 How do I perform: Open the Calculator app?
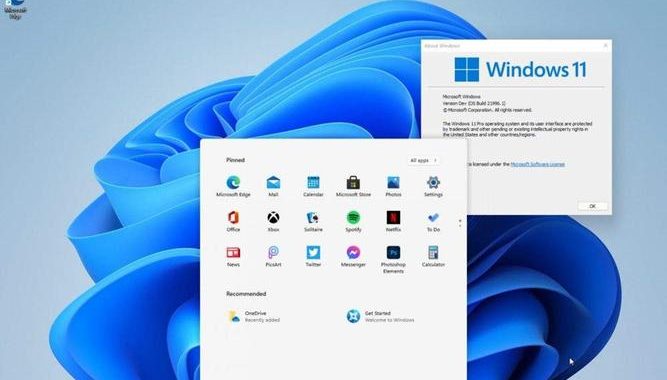[433, 256]
